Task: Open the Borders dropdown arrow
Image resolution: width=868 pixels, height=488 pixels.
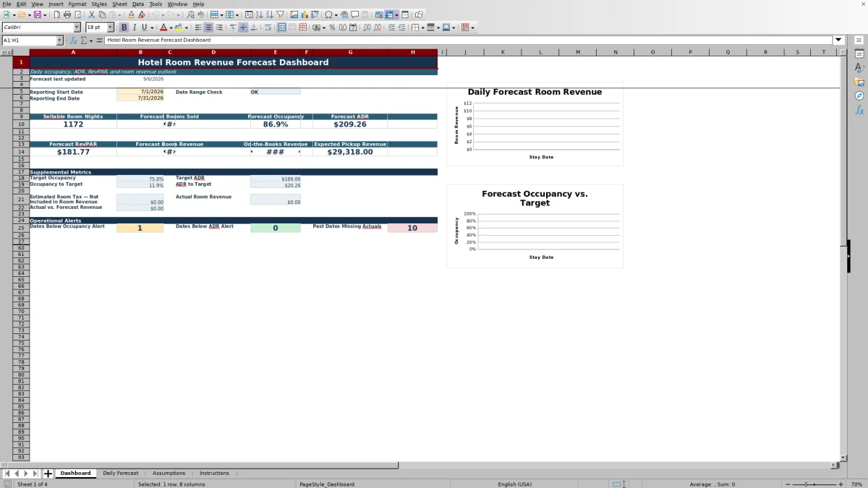Action: [422, 27]
